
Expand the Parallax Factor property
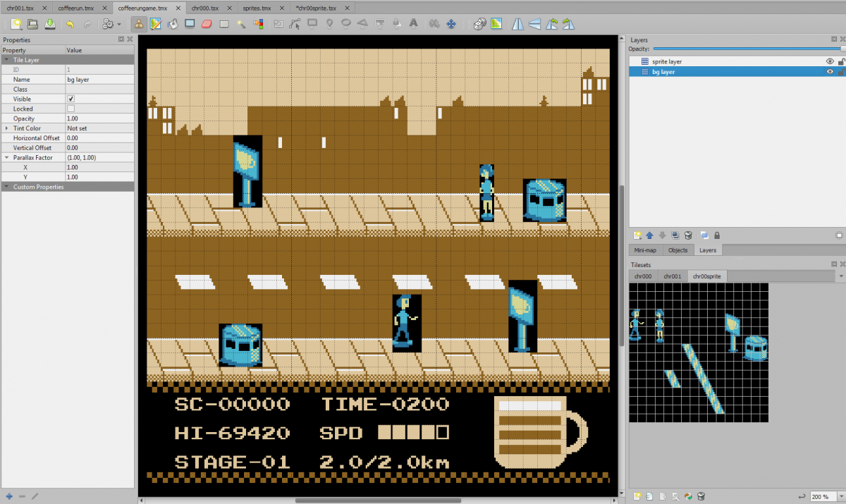pos(6,157)
